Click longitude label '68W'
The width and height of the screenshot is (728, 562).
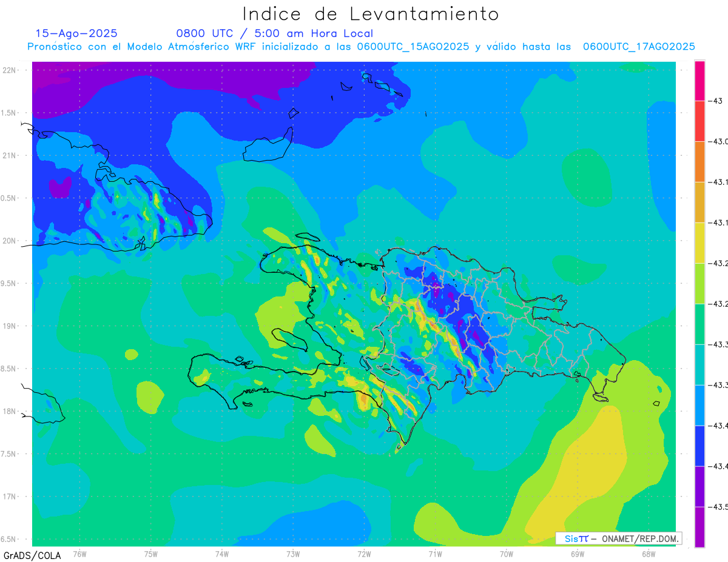click(x=649, y=554)
